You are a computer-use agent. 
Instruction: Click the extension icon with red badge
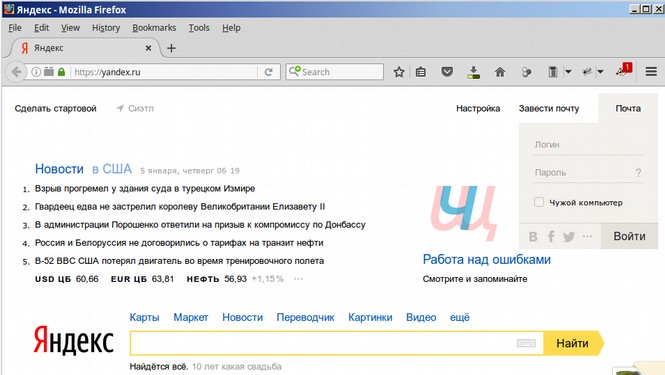pos(624,70)
